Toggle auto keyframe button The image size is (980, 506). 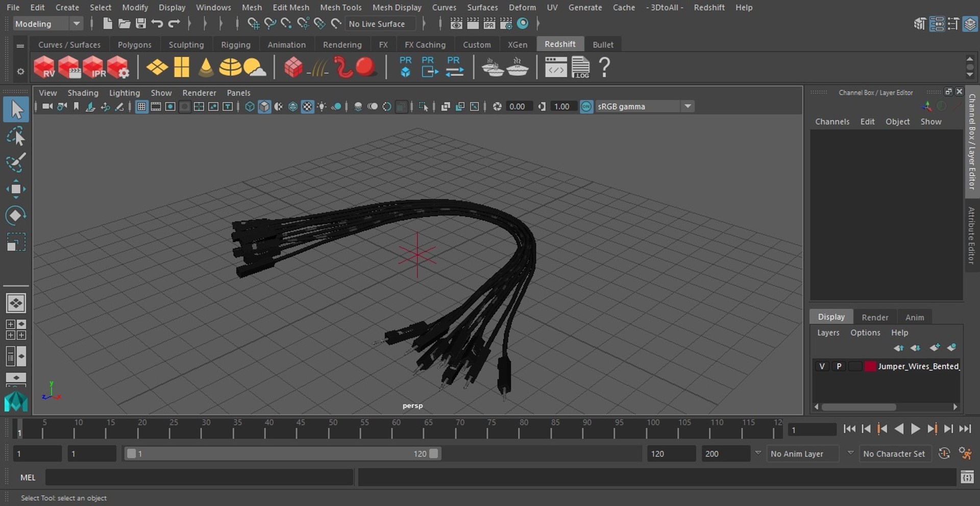(944, 453)
